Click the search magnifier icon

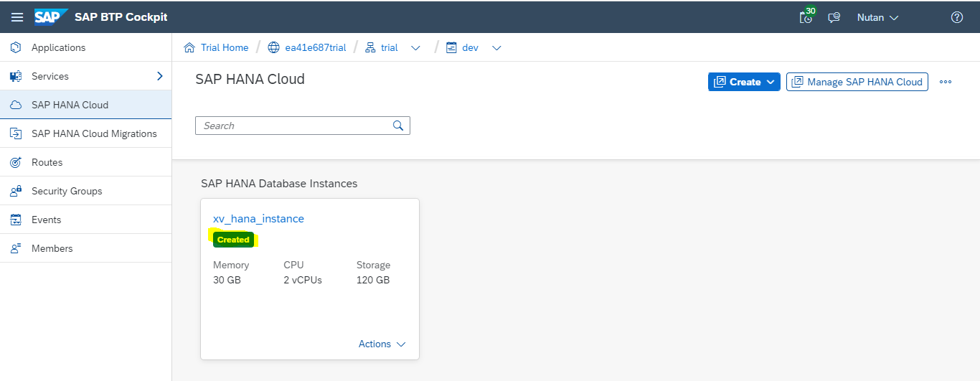tap(398, 126)
